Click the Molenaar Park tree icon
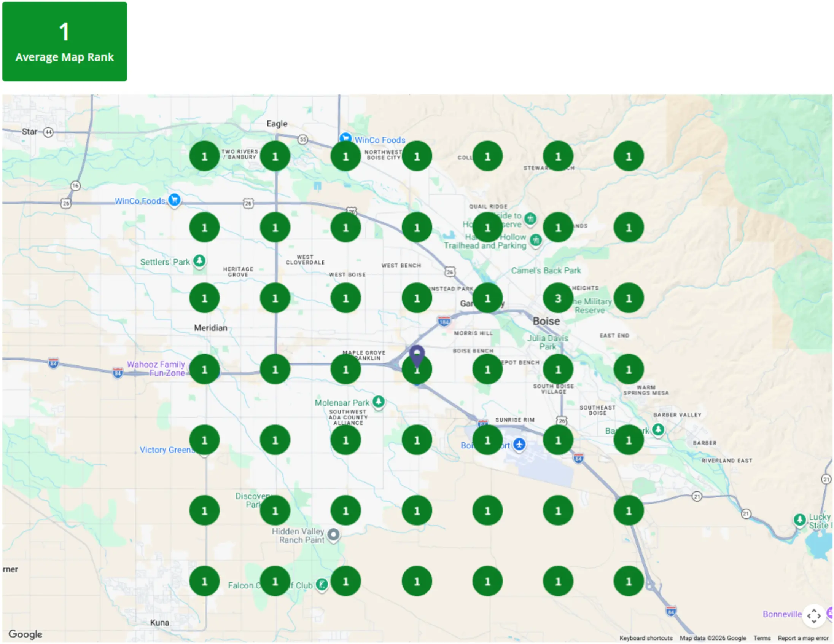 coord(379,402)
